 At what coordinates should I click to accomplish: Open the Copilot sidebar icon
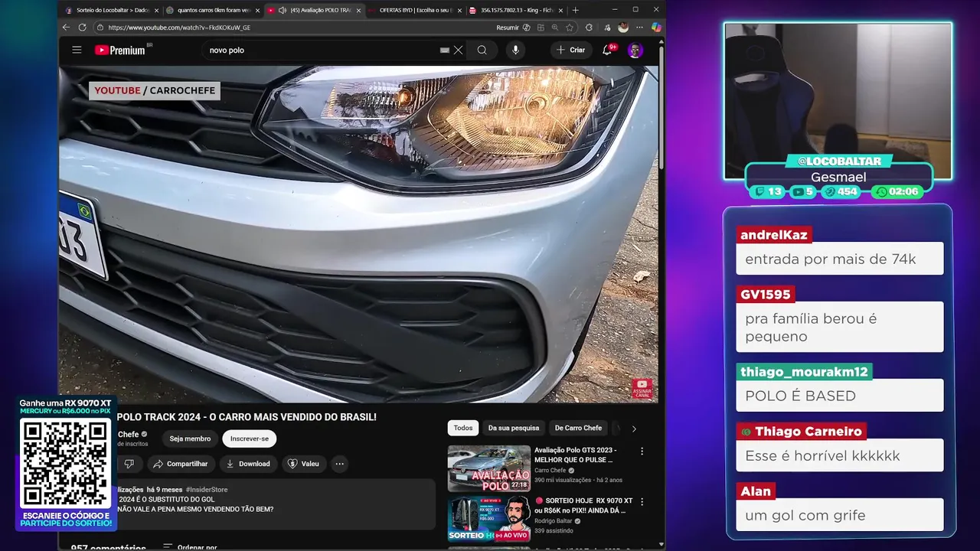(x=656, y=28)
